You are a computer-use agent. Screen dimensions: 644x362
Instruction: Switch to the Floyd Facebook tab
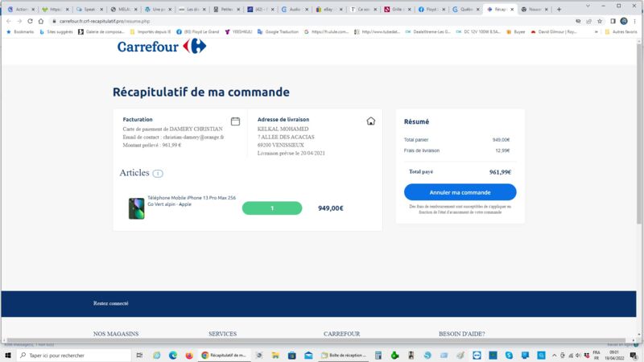click(431, 9)
